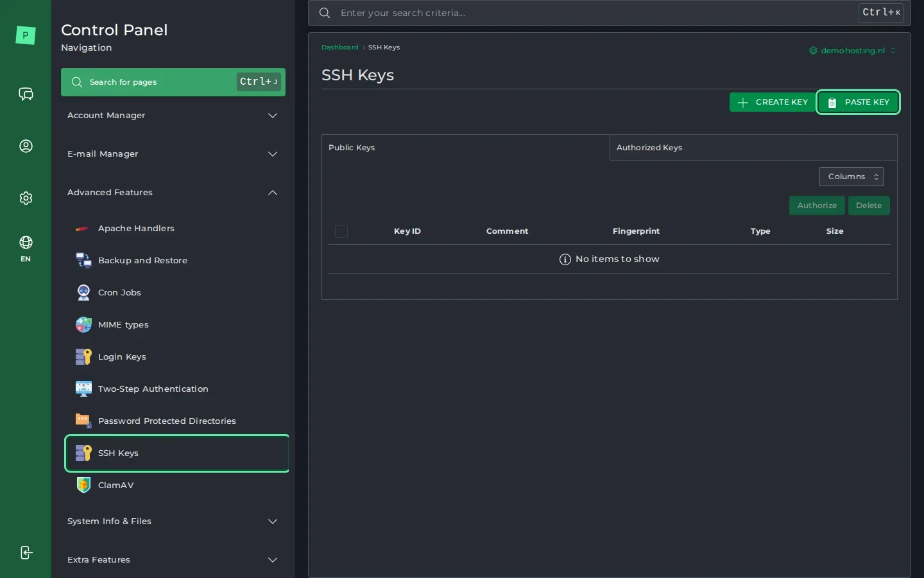Open Apache Handlers menu item
This screenshot has width=924, height=578.
click(176, 229)
